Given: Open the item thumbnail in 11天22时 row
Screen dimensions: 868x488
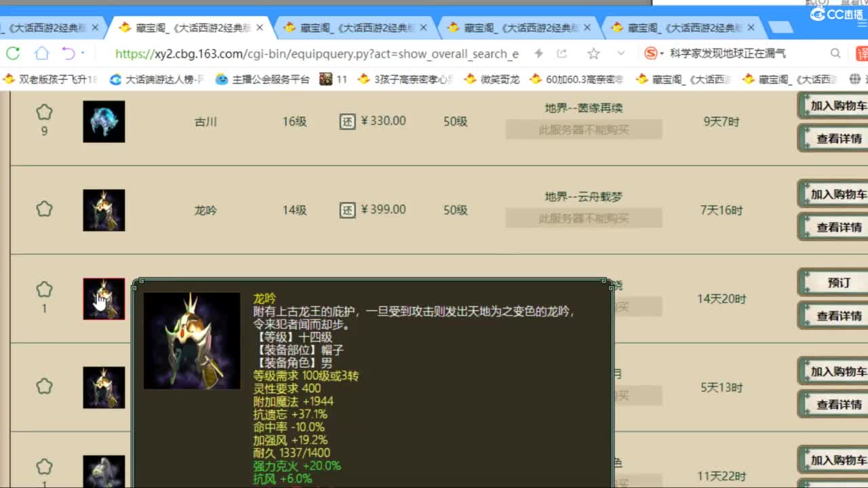Looking at the screenshot, I should 104,472.
